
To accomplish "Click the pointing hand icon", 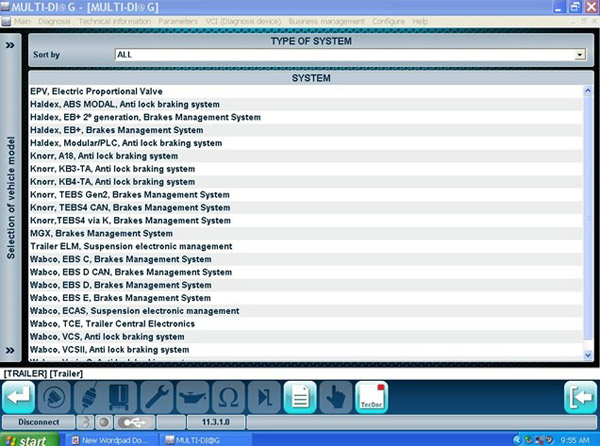I will point(335,396).
